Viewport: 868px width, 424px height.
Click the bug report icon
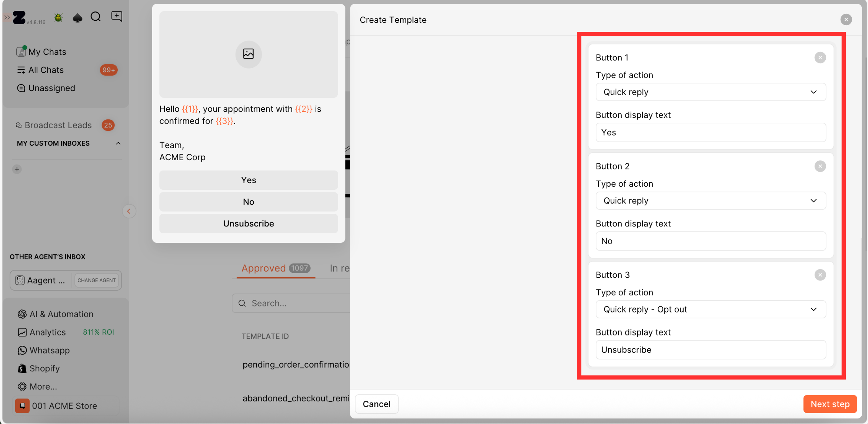pos(58,17)
